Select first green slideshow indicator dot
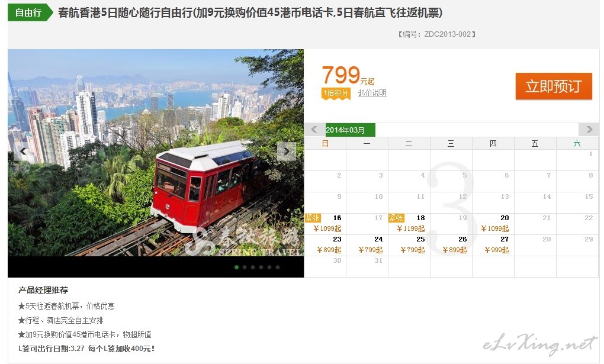604x364 pixels. [236, 268]
